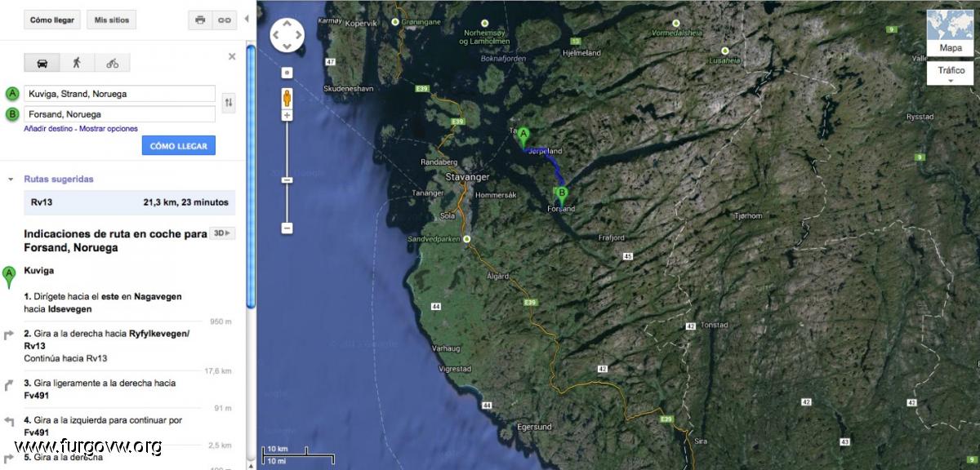
Task: Click the print icon button
Action: point(200,20)
